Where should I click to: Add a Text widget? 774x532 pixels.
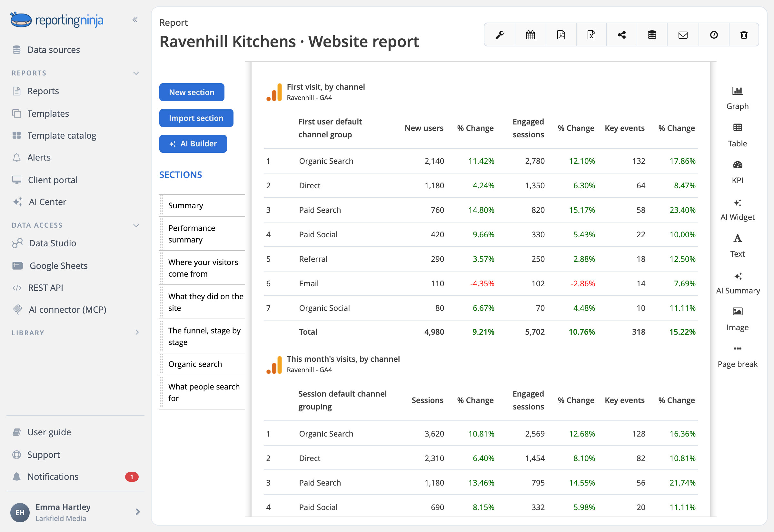click(737, 246)
